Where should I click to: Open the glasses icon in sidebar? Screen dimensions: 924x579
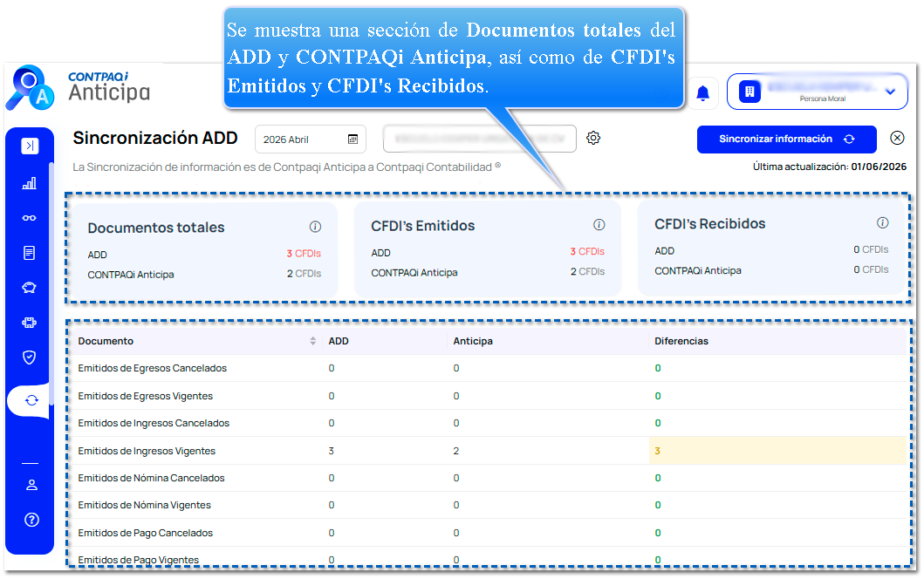30,218
